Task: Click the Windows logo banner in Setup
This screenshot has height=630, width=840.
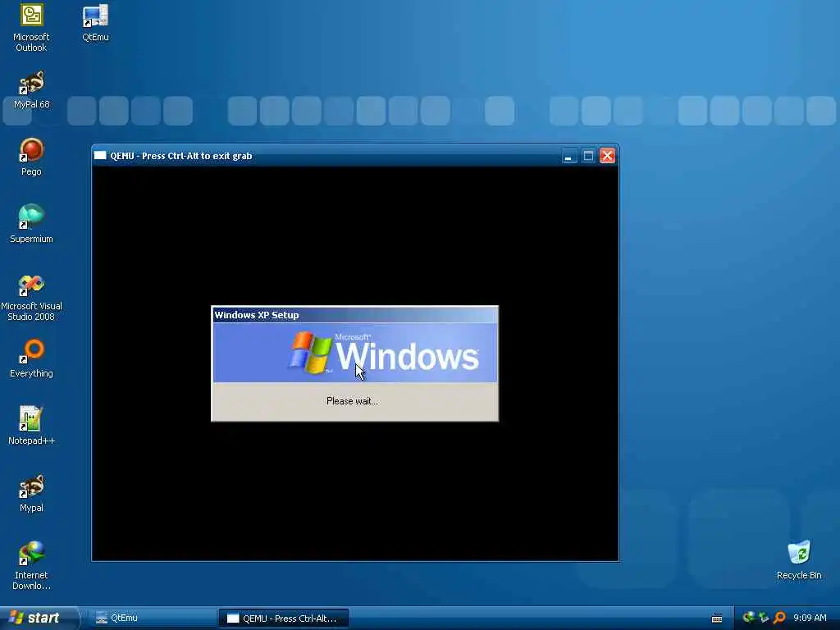Action: coord(355,353)
